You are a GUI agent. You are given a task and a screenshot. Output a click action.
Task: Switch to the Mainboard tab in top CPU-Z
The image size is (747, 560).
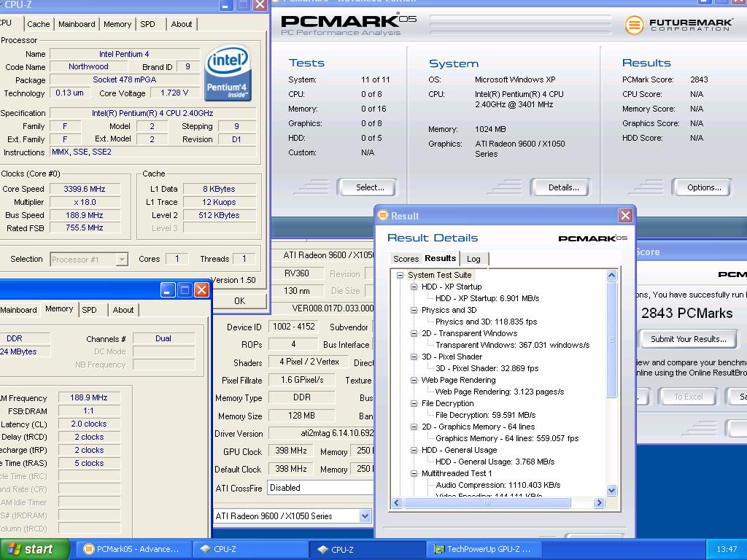pyautogui.click(x=77, y=24)
